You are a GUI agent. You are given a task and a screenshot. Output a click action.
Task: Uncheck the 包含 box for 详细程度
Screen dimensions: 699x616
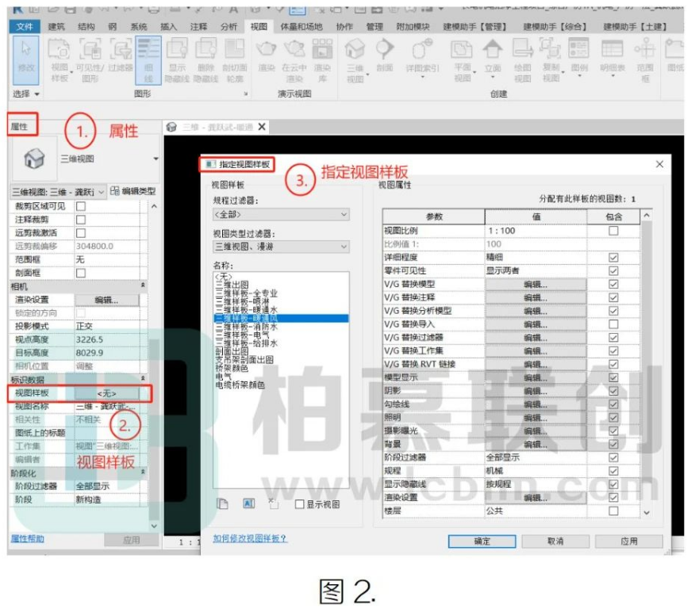coord(613,258)
